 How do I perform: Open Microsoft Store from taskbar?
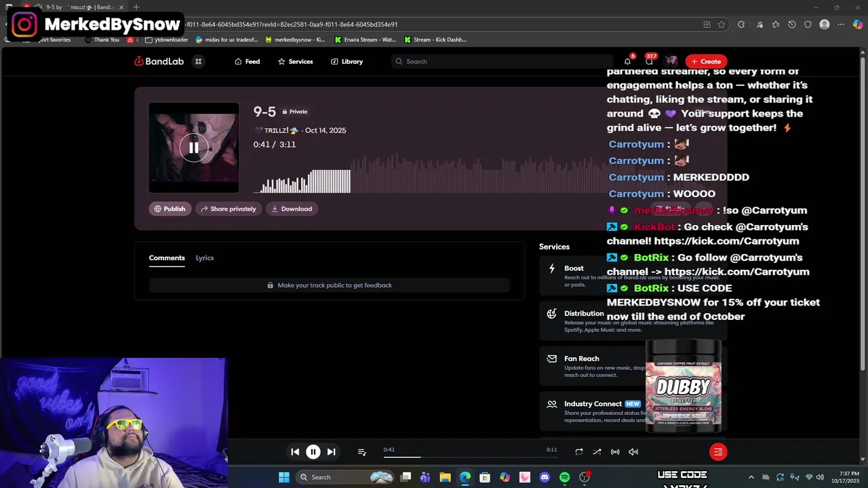coord(485,477)
